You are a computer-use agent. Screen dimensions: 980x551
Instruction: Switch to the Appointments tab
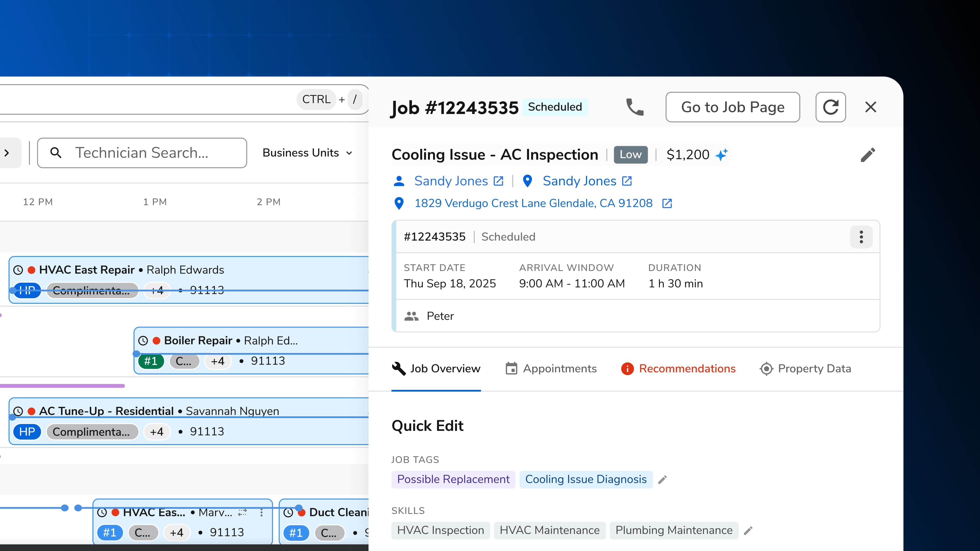tap(551, 368)
